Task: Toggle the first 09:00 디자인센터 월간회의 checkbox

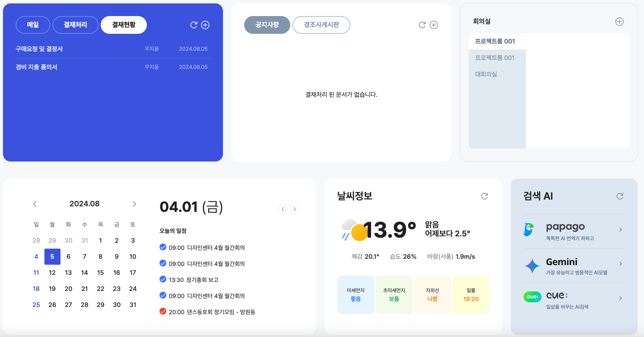Action: pos(163,247)
